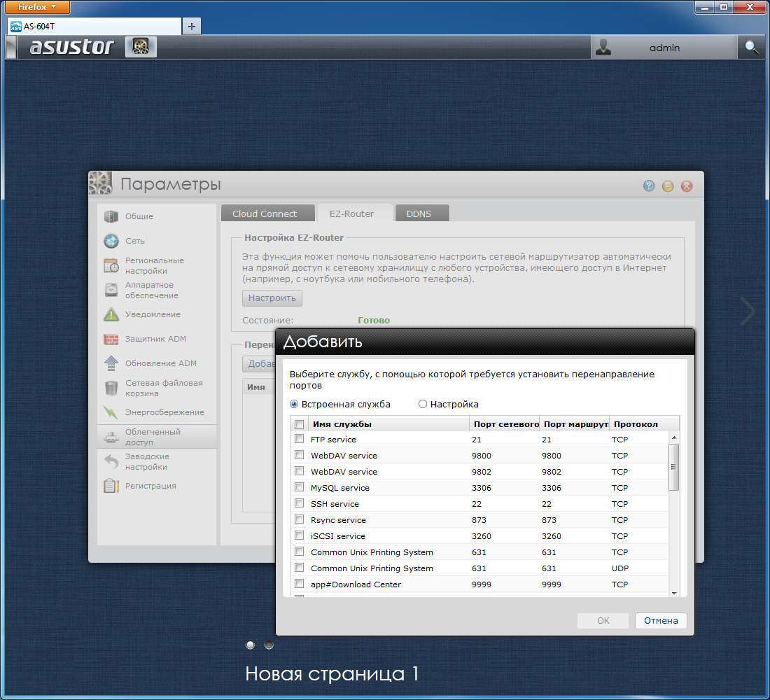Image resolution: width=770 pixels, height=700 pixels.
Task: Open the Регистрация section
Action: tap(156, 486)
